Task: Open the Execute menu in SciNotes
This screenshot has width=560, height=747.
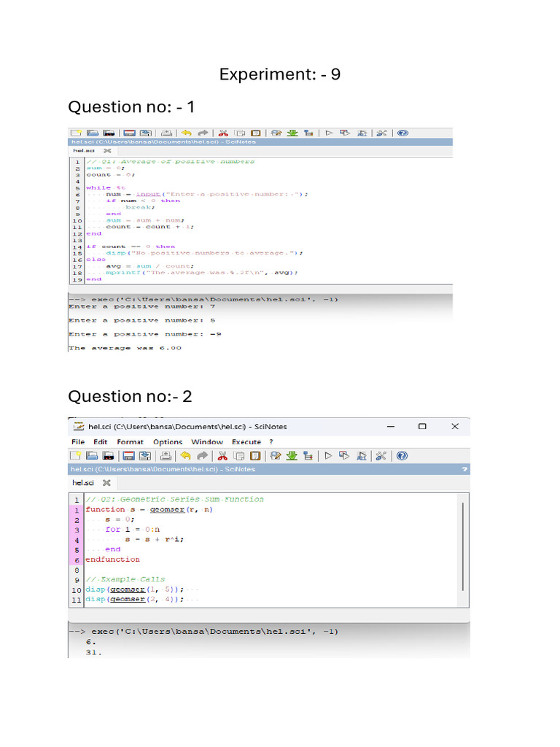Action: point(246,441)
